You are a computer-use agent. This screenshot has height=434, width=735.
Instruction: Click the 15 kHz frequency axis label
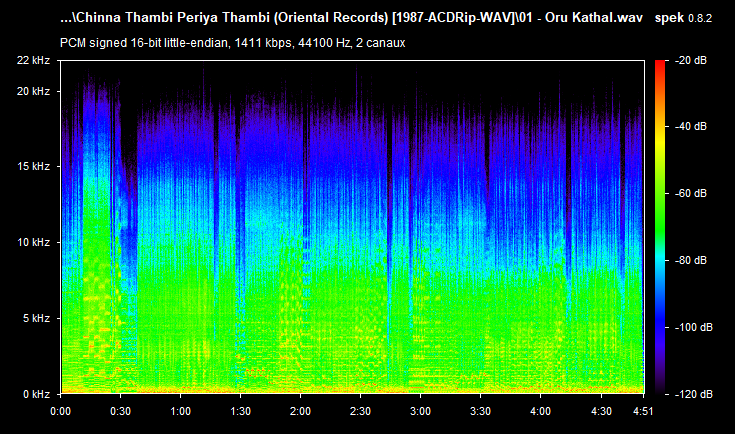coord(33,166)
